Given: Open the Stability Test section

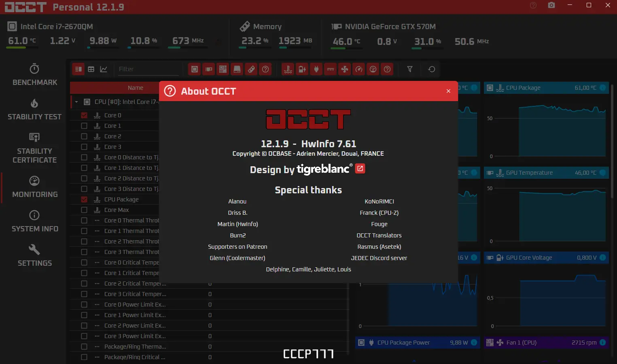Looking at the screenshot, I should point(35,110).
